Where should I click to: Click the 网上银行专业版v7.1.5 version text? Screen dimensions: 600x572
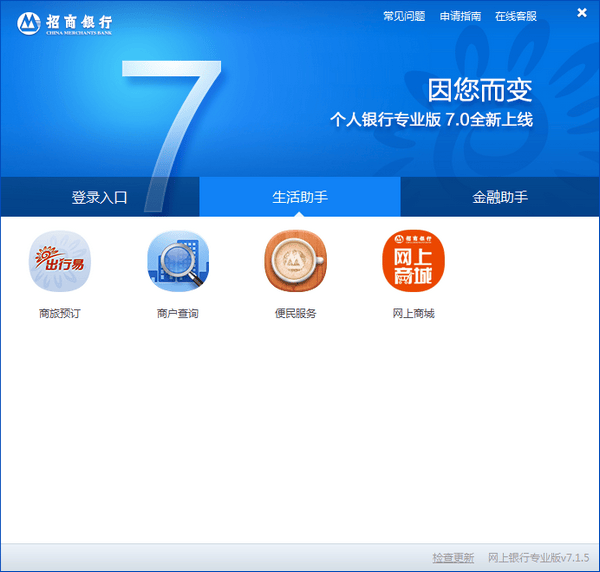pyautogui.click(x=538, y=557)
